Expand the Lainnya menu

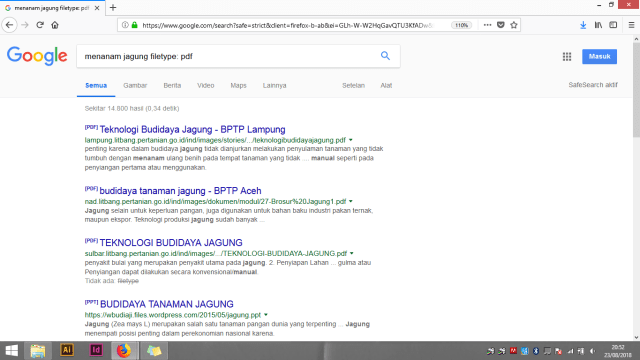click(x=274, y=85)
